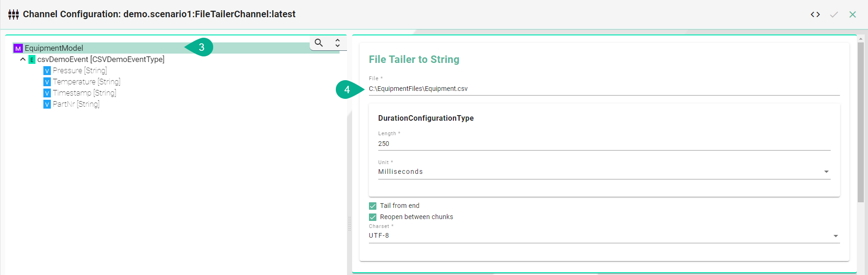Close the Channel Configuration dialog
The width and height of the screenshot is (868, 275).
[x=853, y=14]
